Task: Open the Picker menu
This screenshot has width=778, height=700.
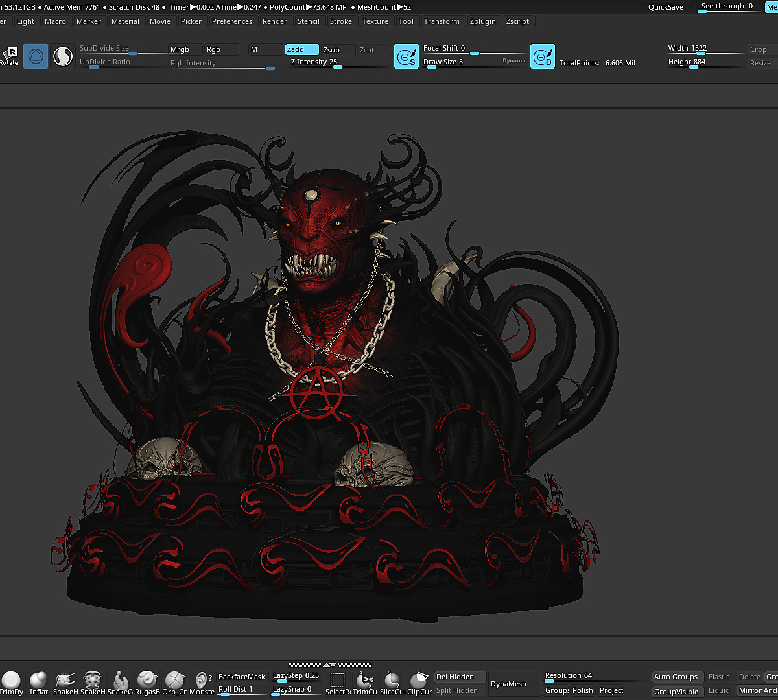Action: (191, 21)
